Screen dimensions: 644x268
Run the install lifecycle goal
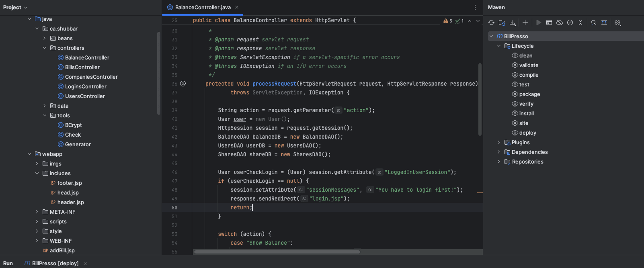pyautogui.click(x=527, y=113)
